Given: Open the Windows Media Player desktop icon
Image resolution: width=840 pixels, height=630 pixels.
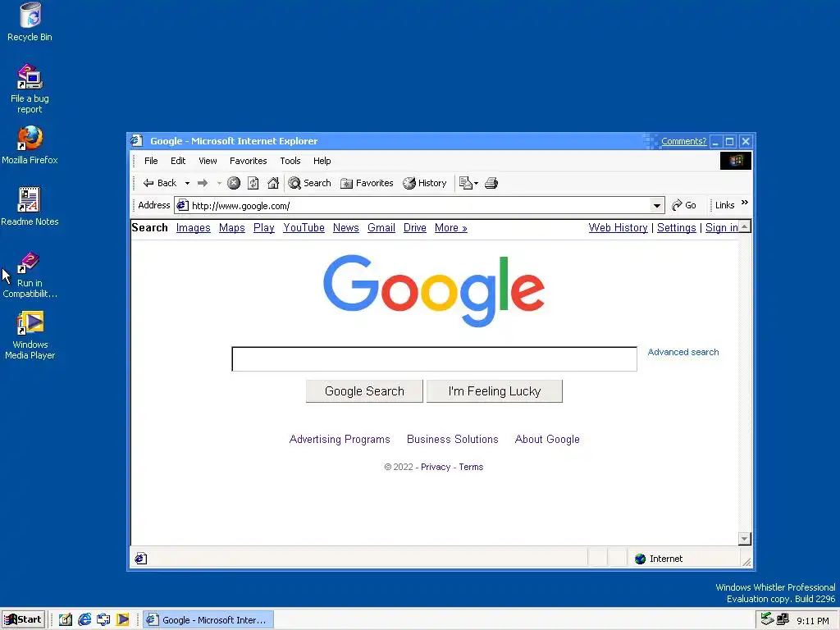Looking at the screenshot, I should pos(30,336).
